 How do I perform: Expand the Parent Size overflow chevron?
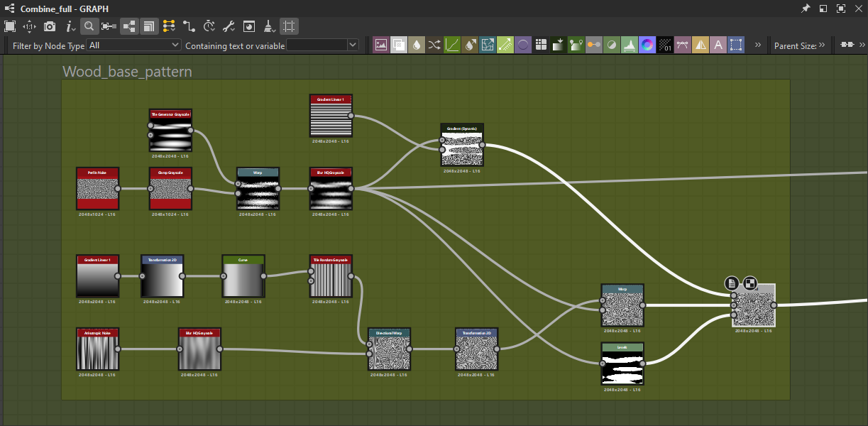tap(822, 45)
